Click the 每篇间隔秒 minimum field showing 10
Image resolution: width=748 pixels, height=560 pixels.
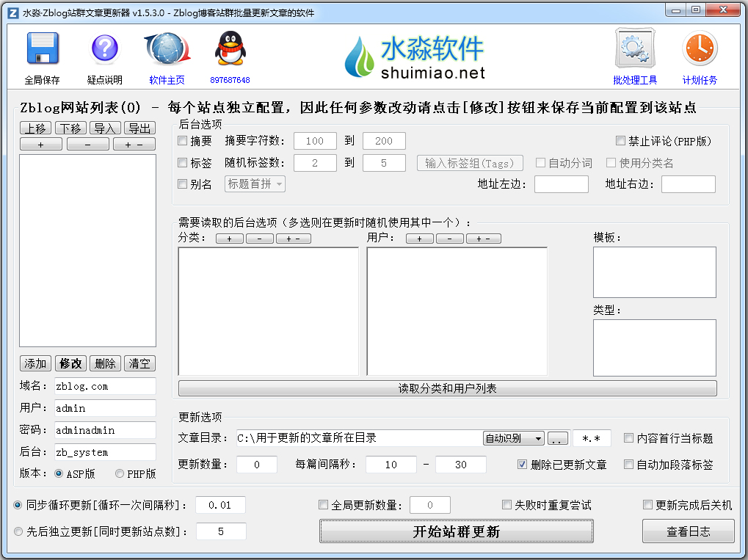(391, 464)
